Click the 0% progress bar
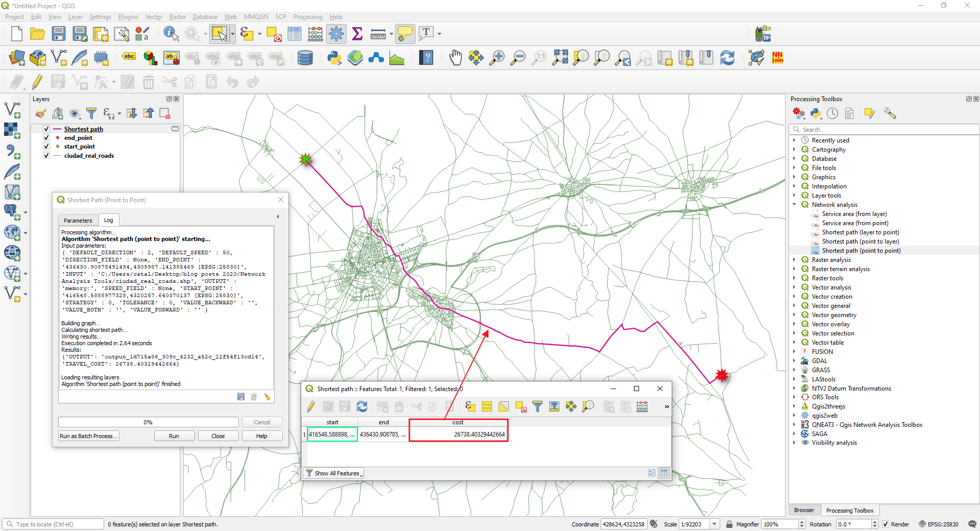980x531 pixels. click(x=148, y=422)
